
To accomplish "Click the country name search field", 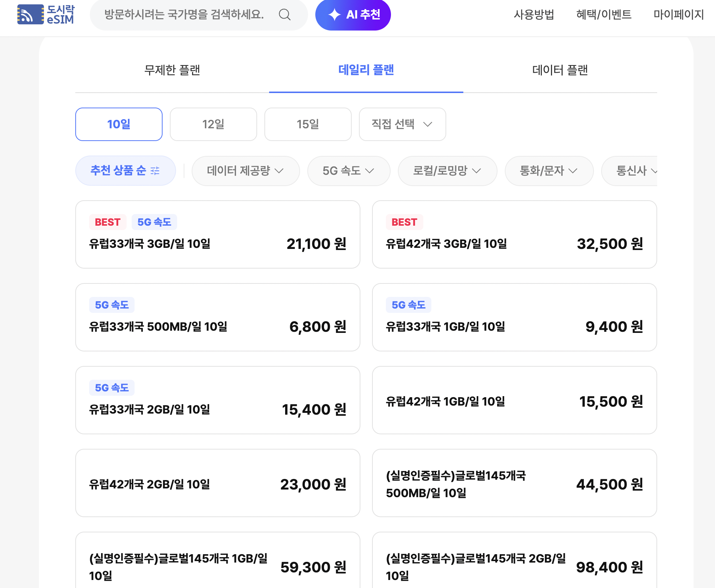I will (x=184, y=15).
